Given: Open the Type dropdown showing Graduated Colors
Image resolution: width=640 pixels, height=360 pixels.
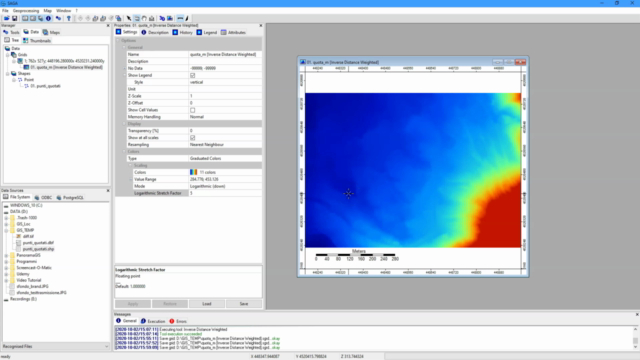Looking at the screenshot, I should tap(225, 158).
